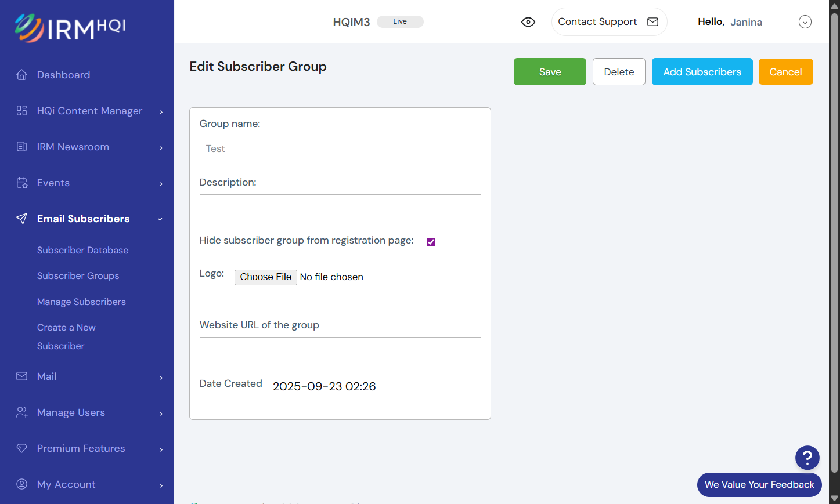Click the Delete button
840x504 pixels.
pos(619,72)
